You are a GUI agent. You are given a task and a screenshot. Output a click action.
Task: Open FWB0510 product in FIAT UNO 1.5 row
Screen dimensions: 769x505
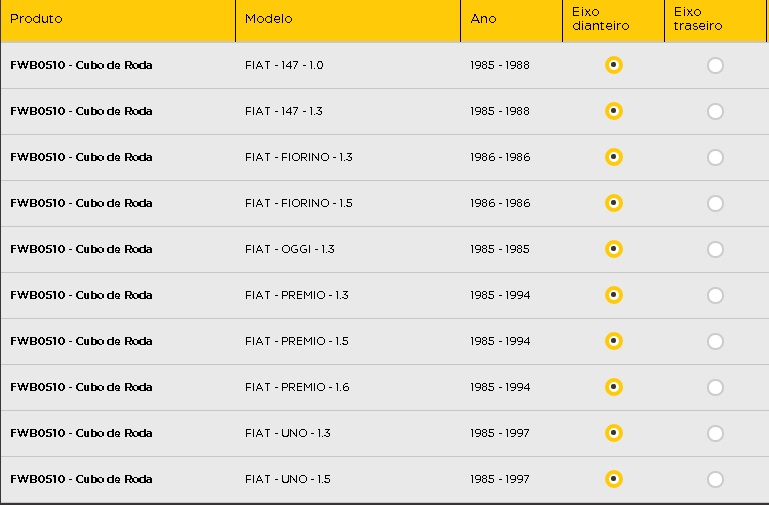[81, 479]
